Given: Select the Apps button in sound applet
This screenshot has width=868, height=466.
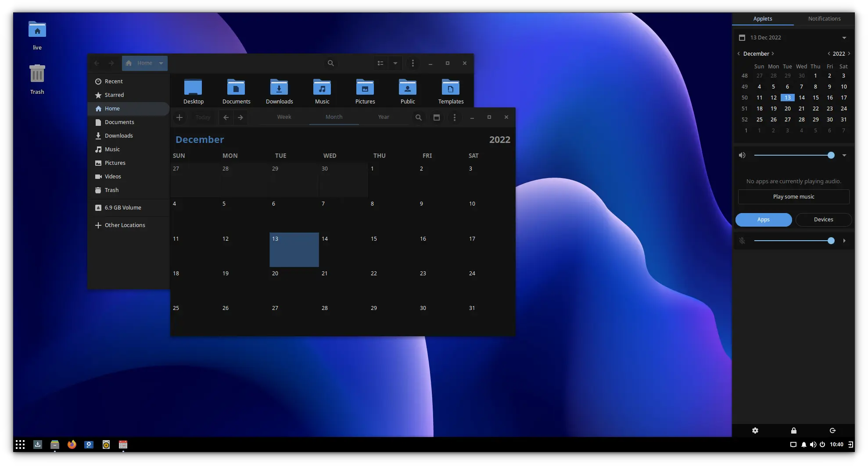Looking at the screenshot, I should (x=764, y=220).
